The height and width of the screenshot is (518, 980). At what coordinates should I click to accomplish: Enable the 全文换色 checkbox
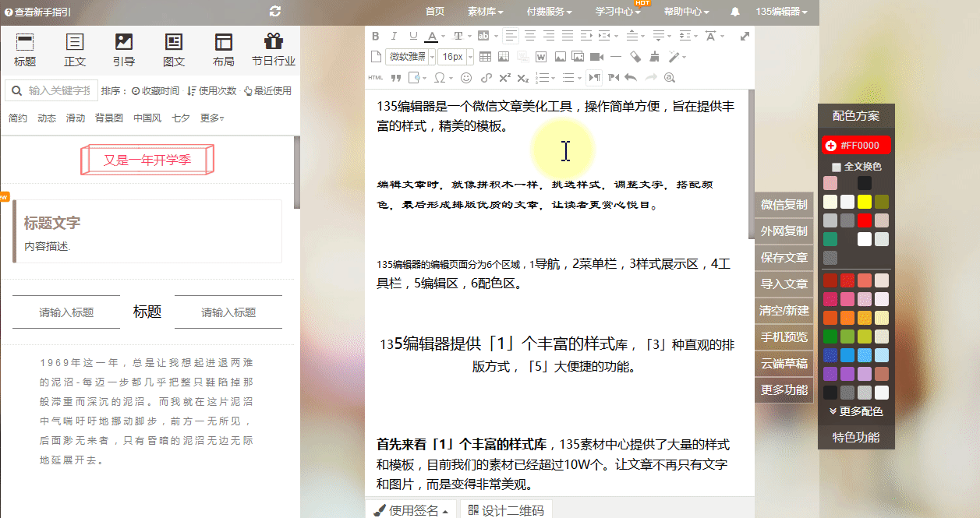pyautogui.click(x=837, y=167)
